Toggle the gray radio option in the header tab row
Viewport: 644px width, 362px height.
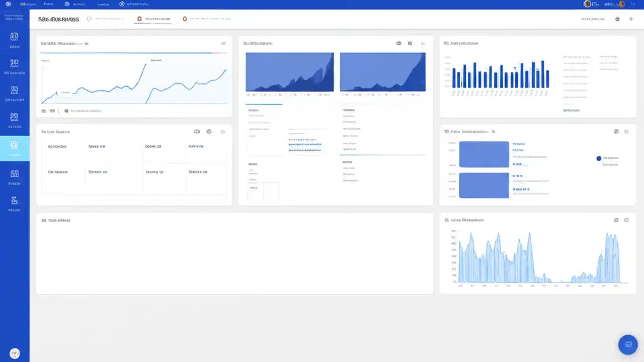[x=89, y=19]
